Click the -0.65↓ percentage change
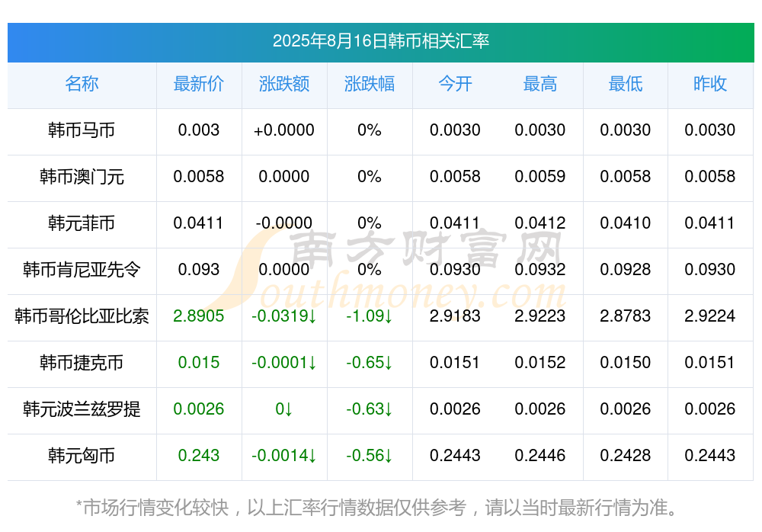 [x=370, y=363]
